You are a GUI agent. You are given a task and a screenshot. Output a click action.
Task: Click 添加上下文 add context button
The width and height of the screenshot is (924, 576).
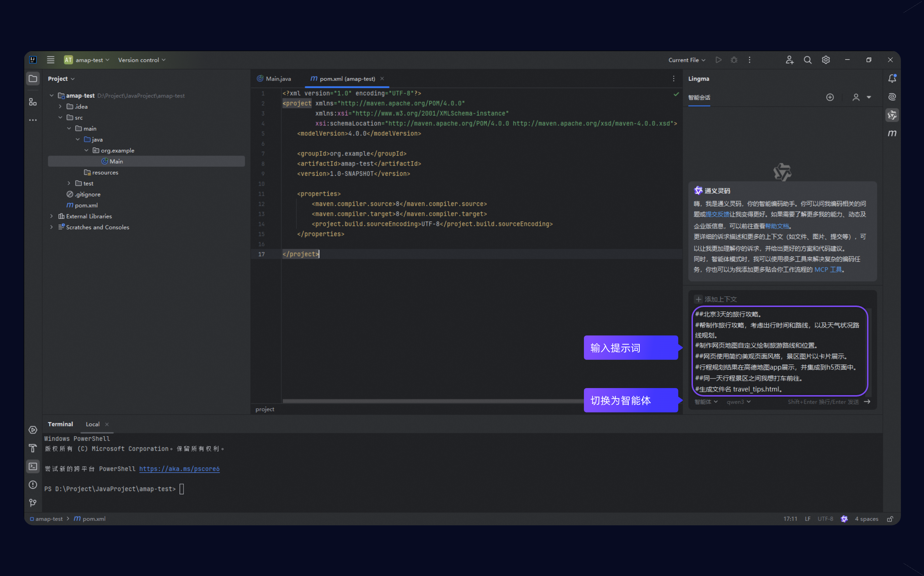tap(715, 299)
